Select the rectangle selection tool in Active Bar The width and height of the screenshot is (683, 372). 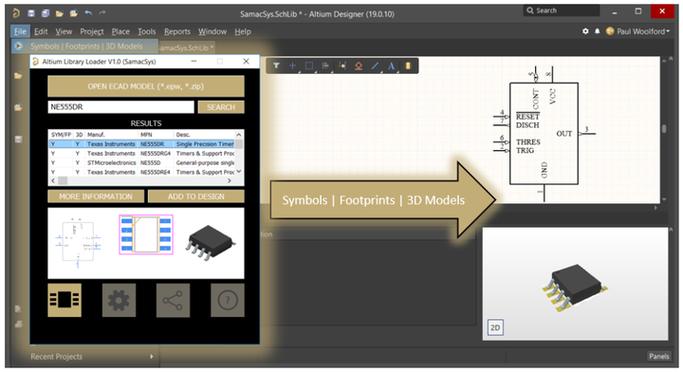point(309,66)
